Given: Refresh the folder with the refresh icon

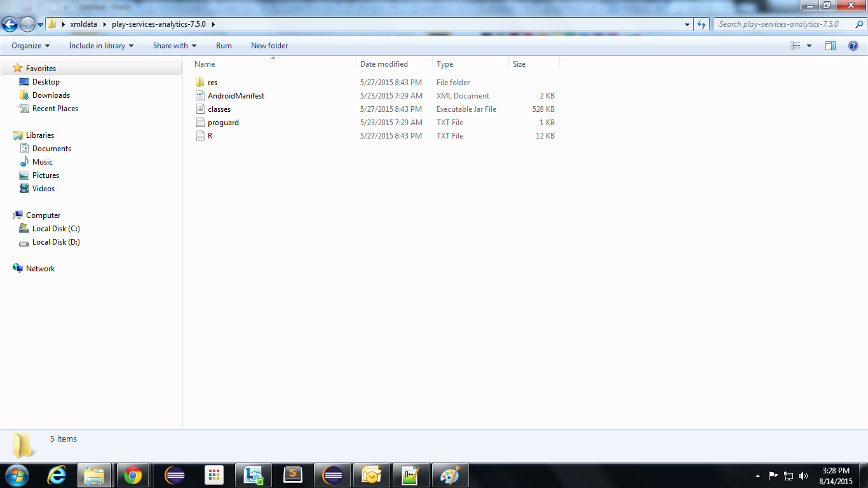Looking at the screenshot, I should (702, 24).
